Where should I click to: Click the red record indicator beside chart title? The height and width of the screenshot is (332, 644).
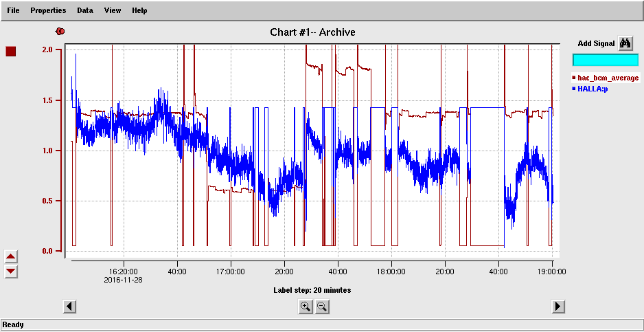coord(60,31)
